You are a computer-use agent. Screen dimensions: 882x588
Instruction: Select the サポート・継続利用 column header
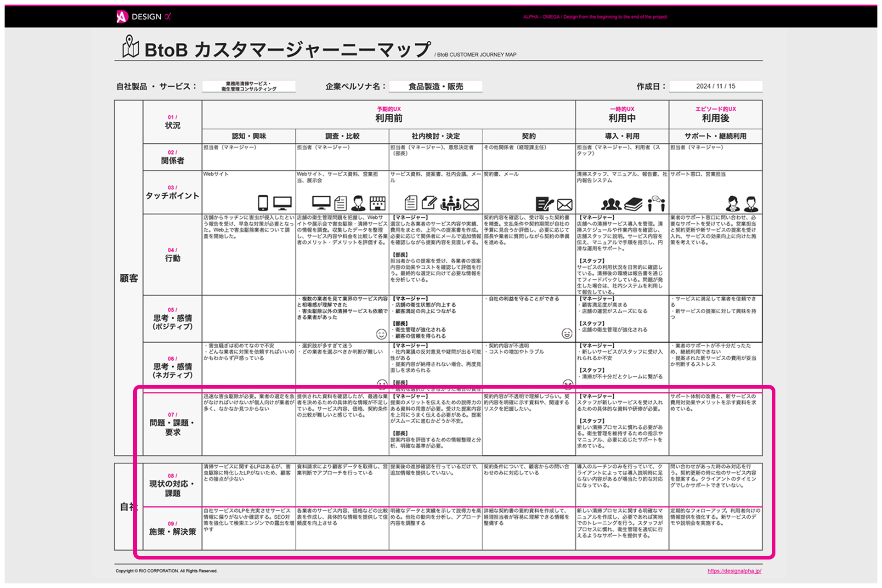715,136
